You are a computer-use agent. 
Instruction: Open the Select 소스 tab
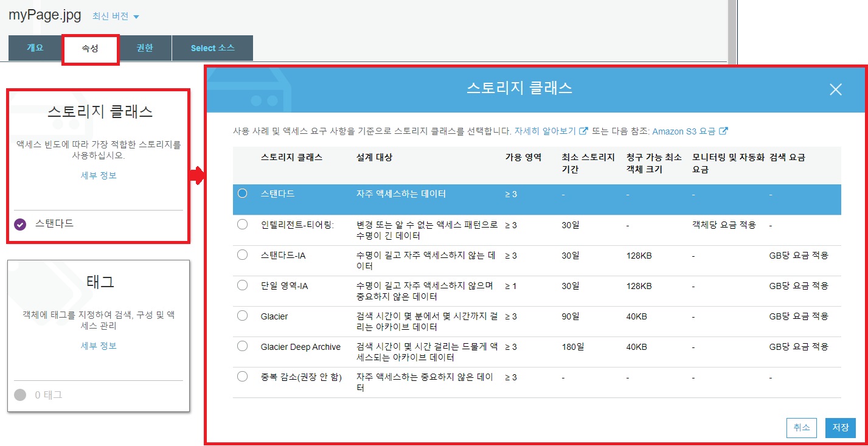pos(213,47)
